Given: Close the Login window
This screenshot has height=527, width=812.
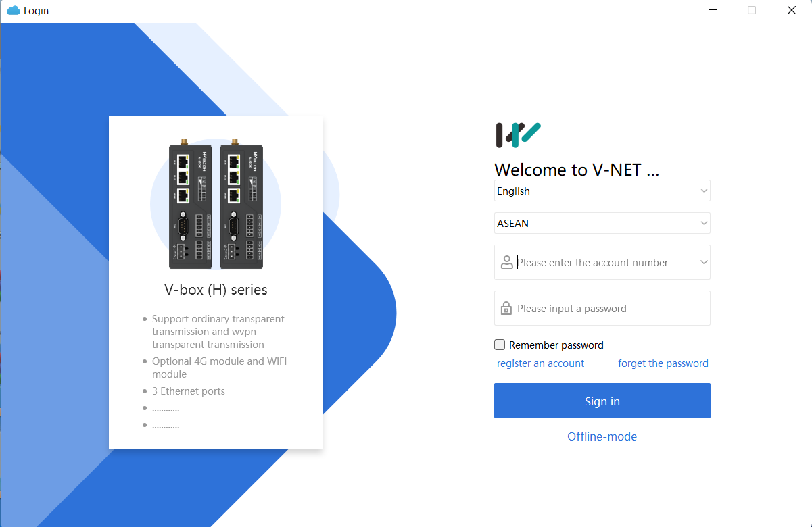Looking at the screenshot, I should [792, 10].
